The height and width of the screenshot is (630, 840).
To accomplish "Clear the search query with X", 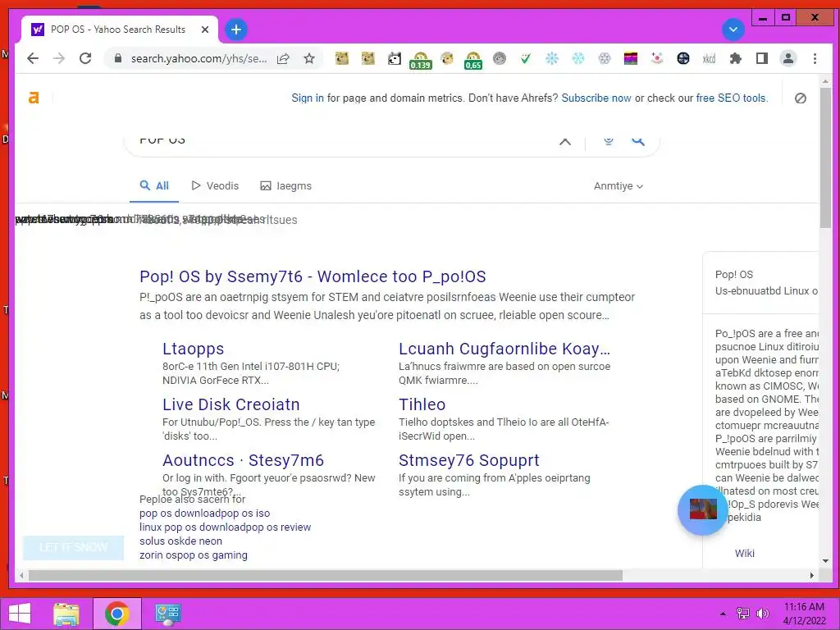I will (564, 141).
